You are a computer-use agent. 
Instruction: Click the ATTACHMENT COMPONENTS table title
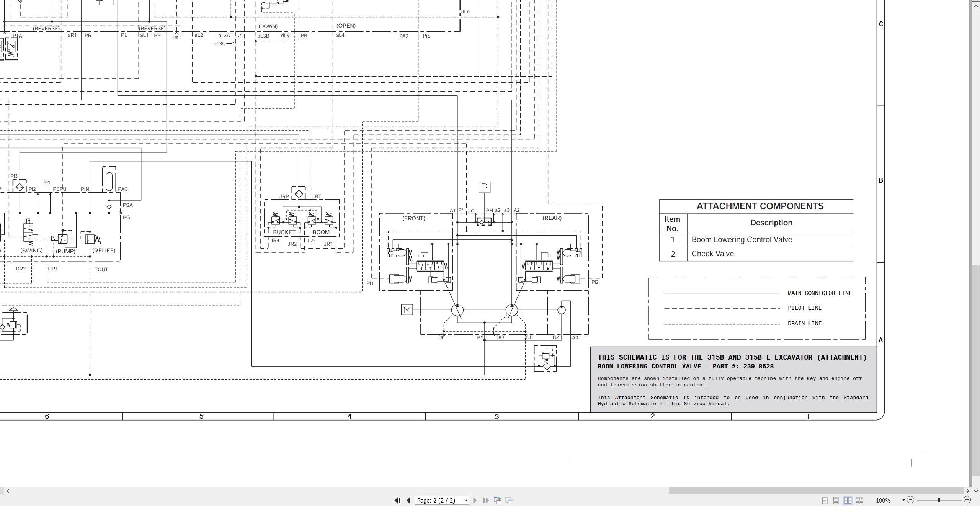pyautogui.click(x=760, y=206)
